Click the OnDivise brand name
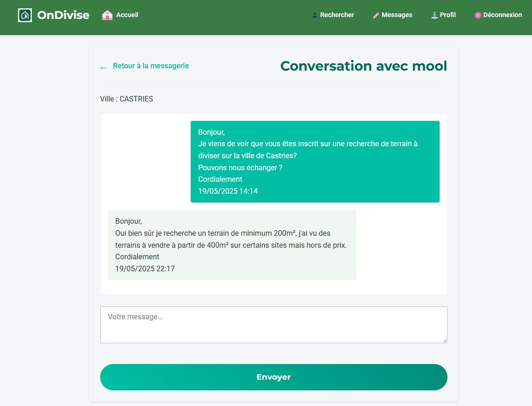 point(63,15)
